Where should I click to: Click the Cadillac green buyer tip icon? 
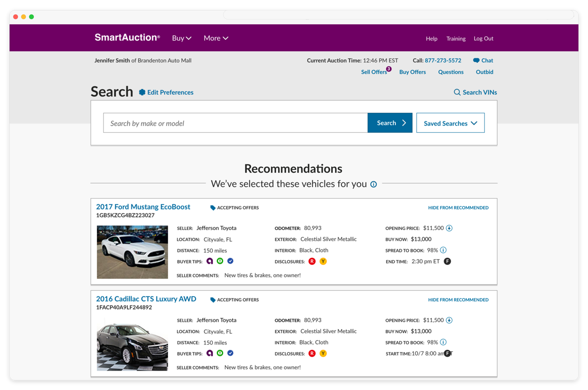tap(220, 353)
